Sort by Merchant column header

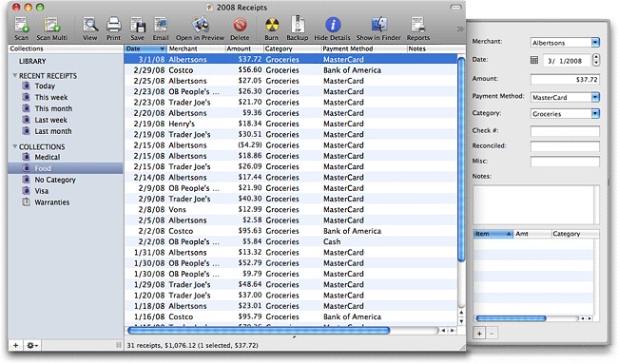[196, 48]
